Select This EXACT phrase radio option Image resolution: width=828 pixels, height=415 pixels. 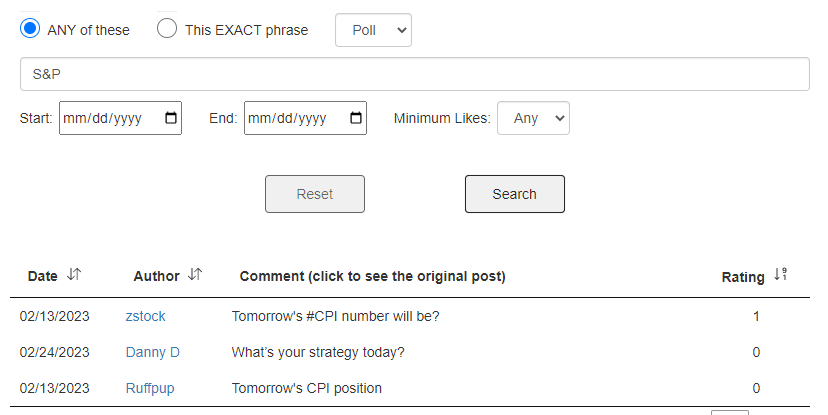(x=167, y=29)
